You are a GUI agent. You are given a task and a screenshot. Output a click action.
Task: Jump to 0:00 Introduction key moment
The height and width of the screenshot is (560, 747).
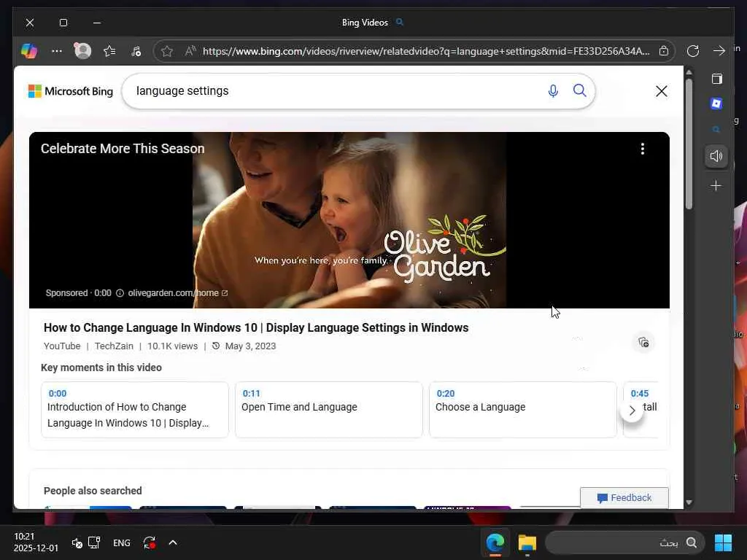[135, 410]
